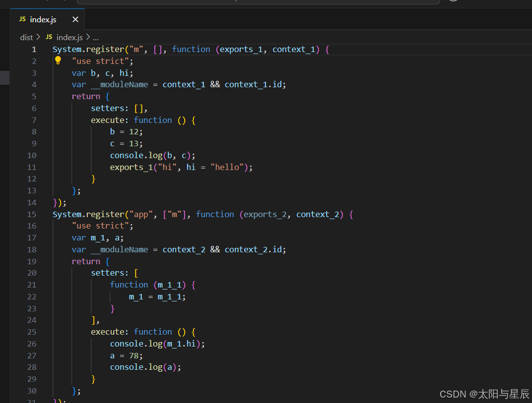Click "var m_1, a;" on line 17
Screen dimensions: 532x403
click(x=98, y=238)
